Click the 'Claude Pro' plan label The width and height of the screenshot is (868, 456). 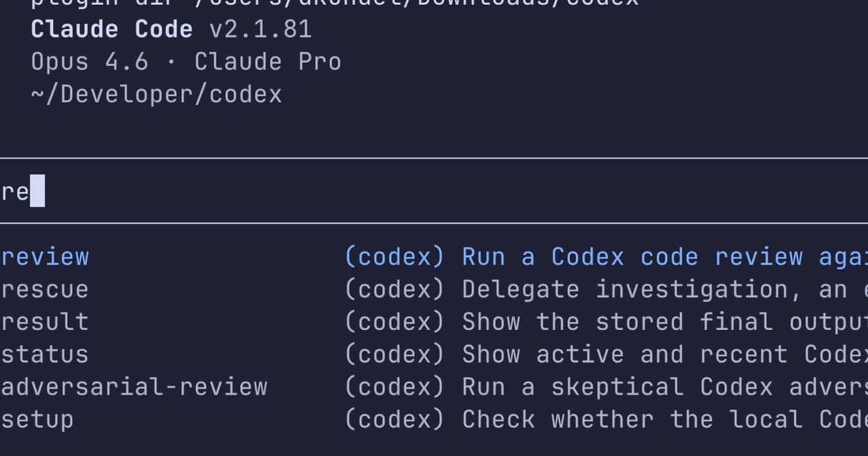[x=268, y=62]
